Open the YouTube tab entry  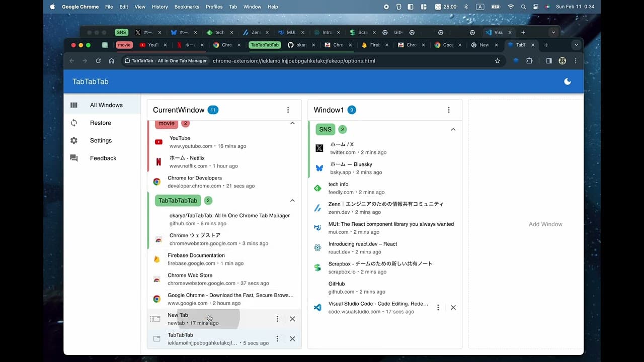point(224,142)
